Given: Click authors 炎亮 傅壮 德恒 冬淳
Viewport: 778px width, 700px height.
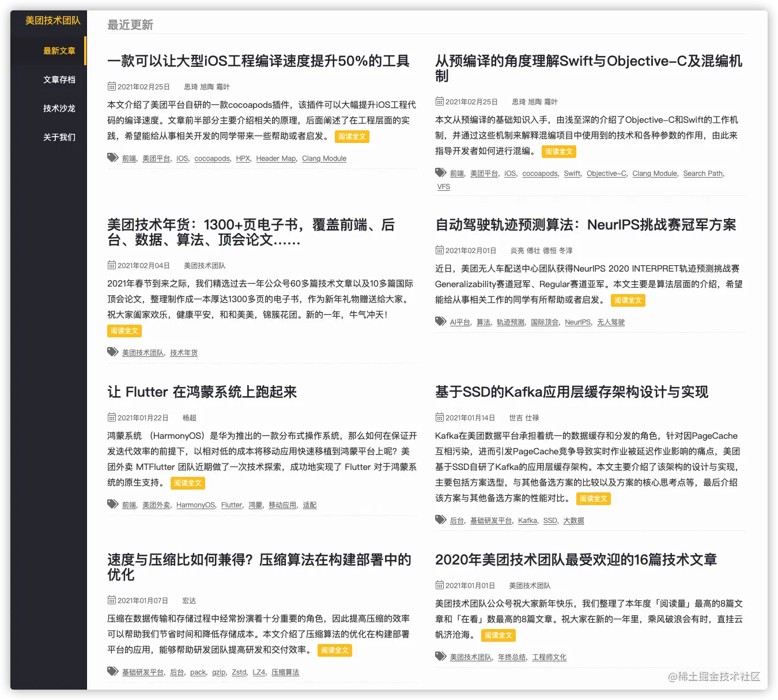Looking at the screenshot, I should [542, 251].
